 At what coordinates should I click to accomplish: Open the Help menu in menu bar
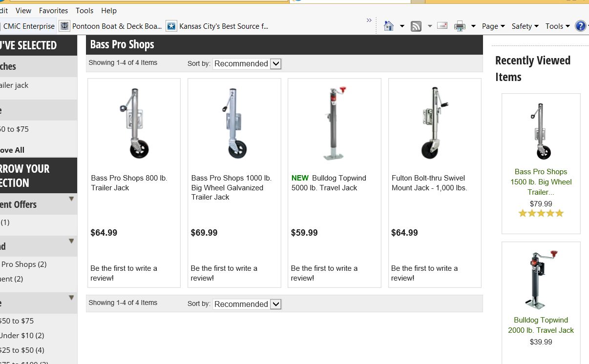(x=108, y=10)
